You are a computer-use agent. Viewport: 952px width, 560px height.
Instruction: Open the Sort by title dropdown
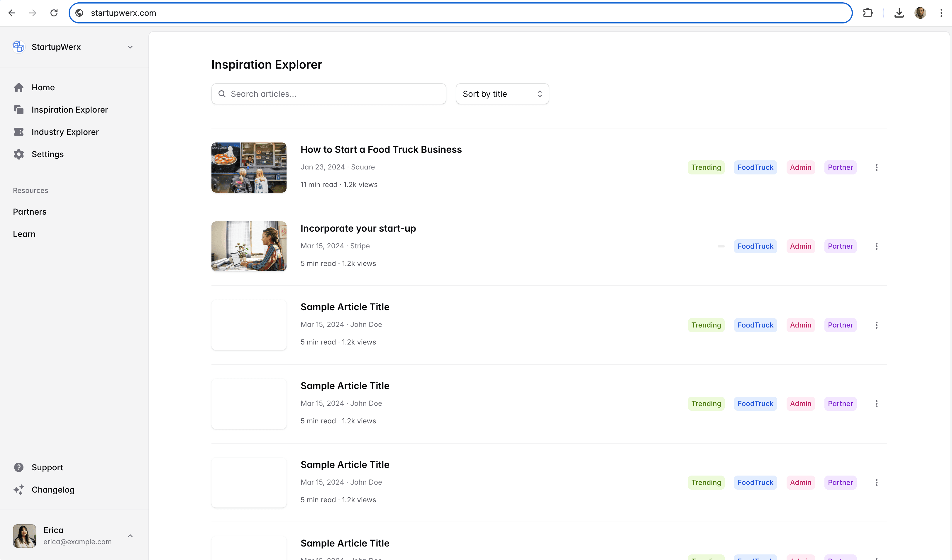pyautogui.click(x=502, y=94)
